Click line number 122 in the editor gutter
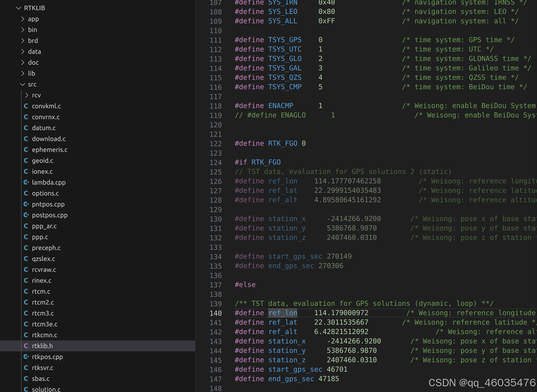 pyautogui.click(x=216, y=144)
